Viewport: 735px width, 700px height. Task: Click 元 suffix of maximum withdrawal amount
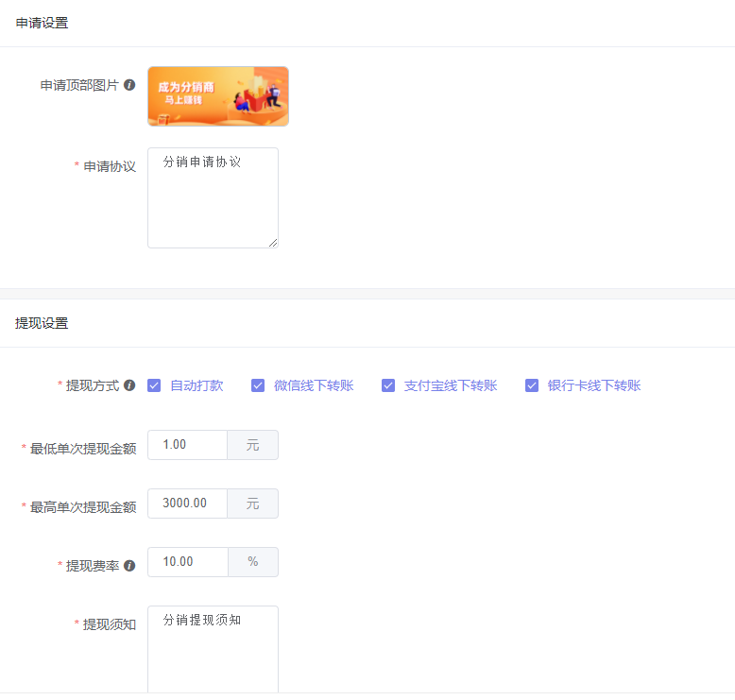coord(252,504)
